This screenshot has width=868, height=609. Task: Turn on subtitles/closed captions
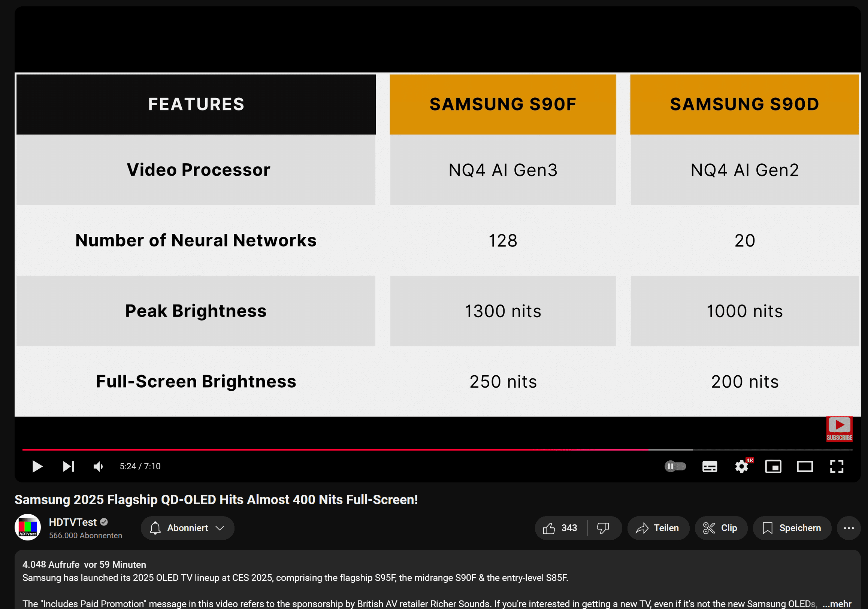coord(710,466)
